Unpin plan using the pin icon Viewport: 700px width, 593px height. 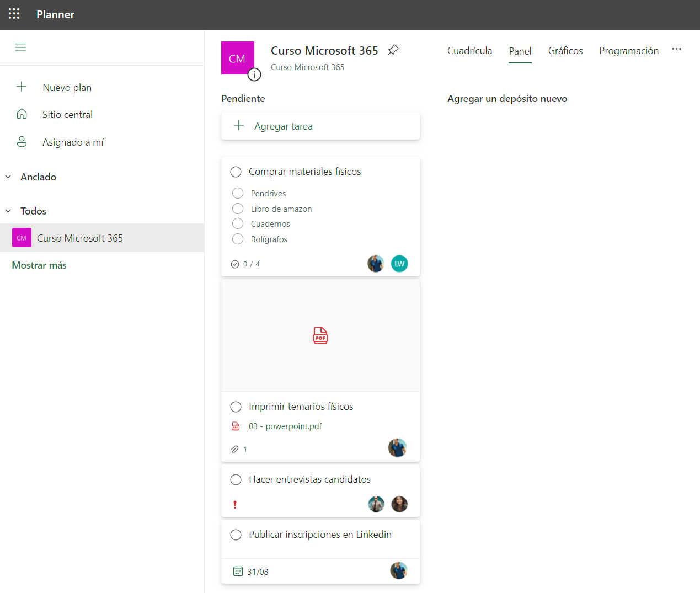click(393, 50)
